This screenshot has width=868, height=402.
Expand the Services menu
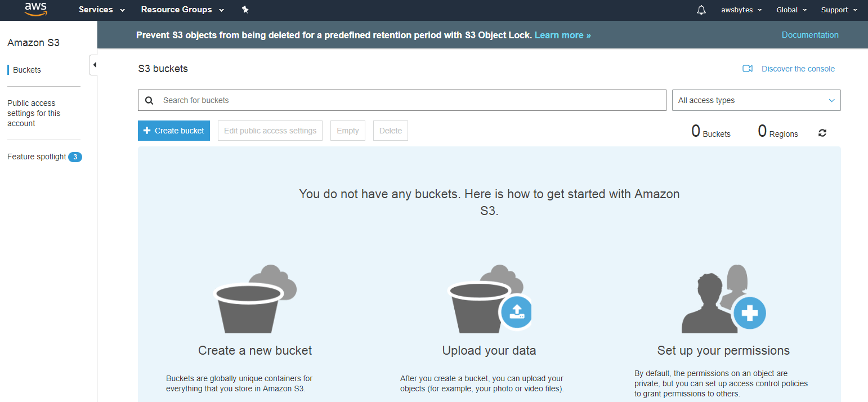click(102, 10)
